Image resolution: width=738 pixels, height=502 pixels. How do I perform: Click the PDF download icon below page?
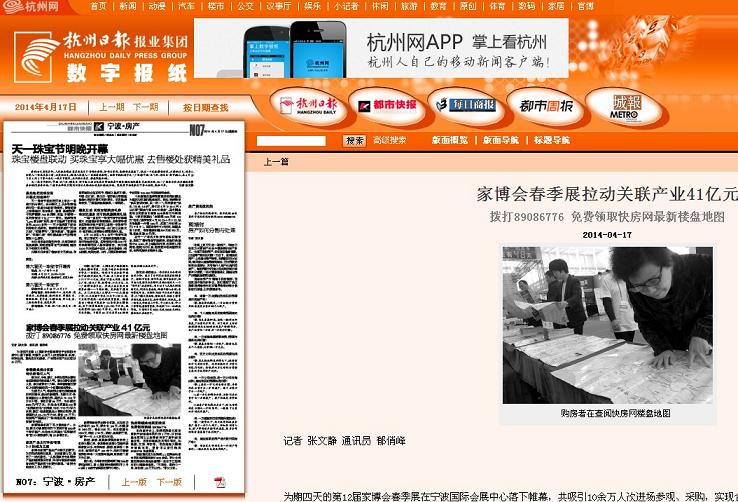tap(219, 482)
